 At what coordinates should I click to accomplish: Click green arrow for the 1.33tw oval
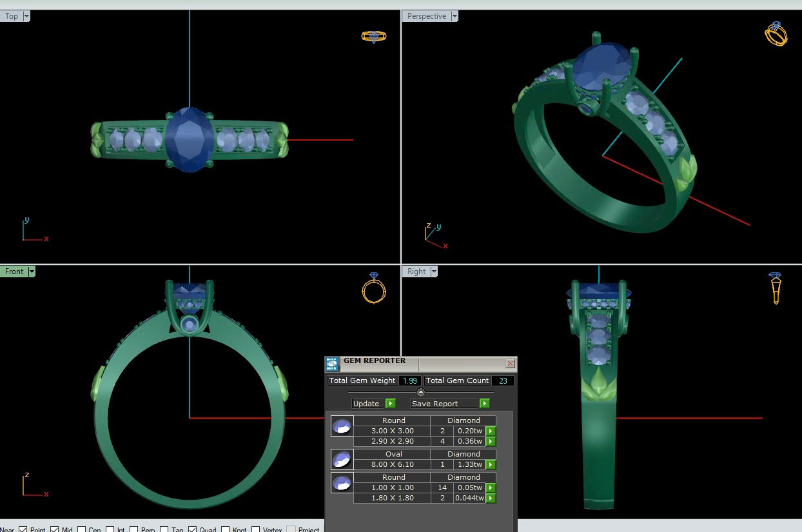coord(490,464)
